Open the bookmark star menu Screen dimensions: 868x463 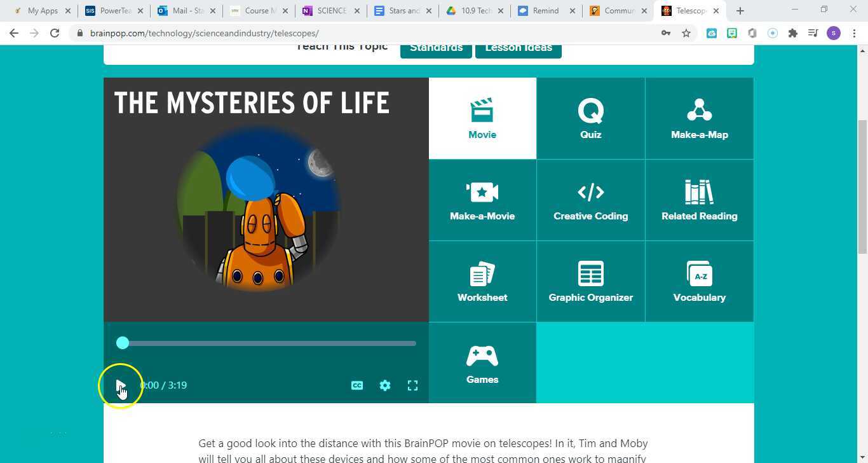(x=686, y=32)
